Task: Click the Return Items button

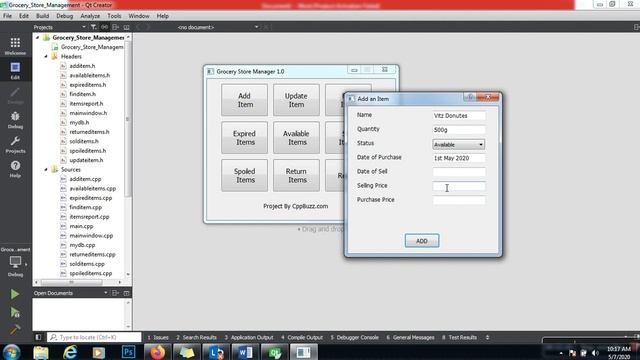Action: [x=296, y=176]
